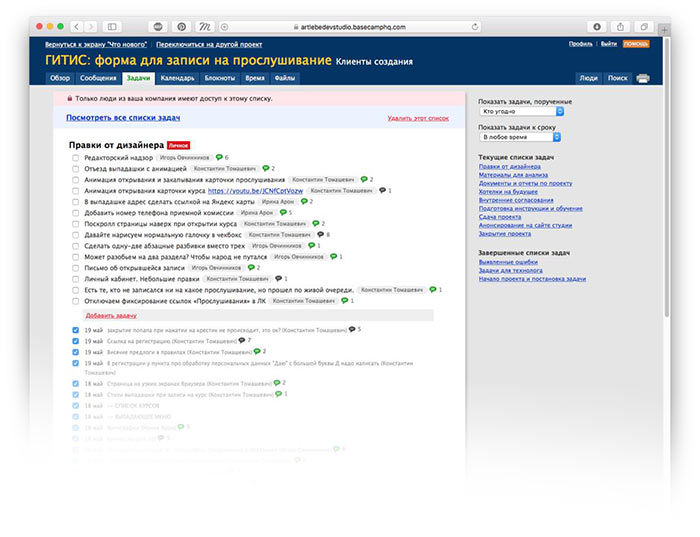700x537 pixels.
Task: Go to the Сообщения tab
Action: [98, 77]
